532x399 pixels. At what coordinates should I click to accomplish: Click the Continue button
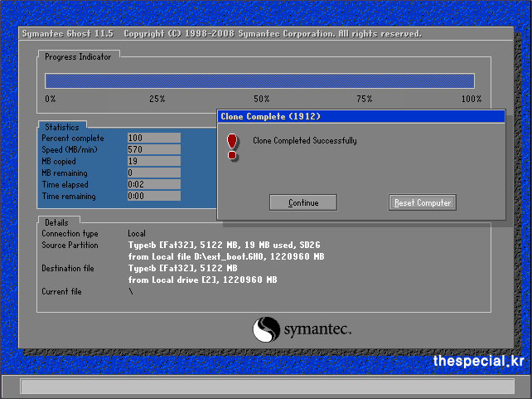303,202
